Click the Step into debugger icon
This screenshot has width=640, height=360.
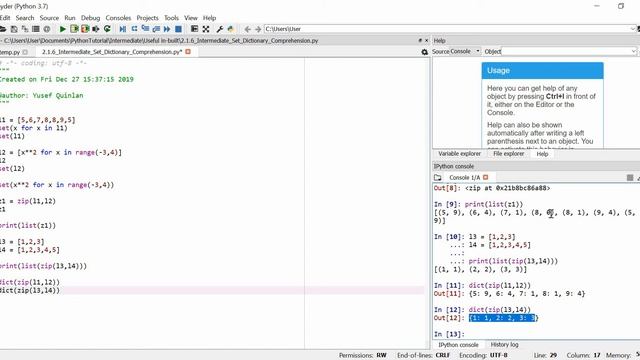click(x=145, y=29)
